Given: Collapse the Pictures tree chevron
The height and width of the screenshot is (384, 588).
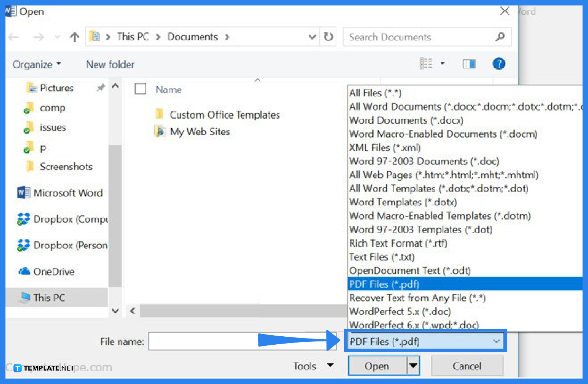Looking at the screenshot, I should 115,87.
